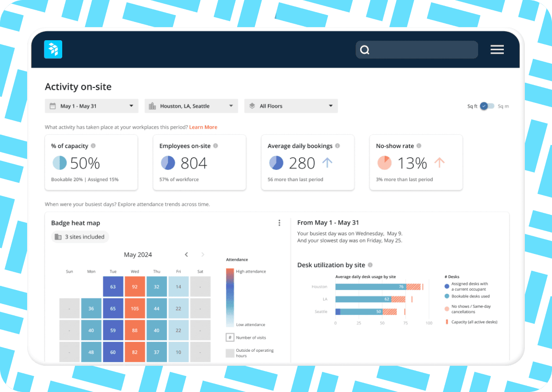This screenshot has width=552, height=392.
Task: Click the floors icon in the All Floors filter
Action: [x=252, y=106]
